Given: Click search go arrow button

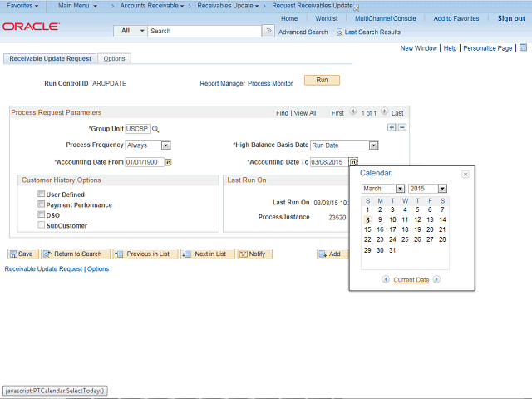Looking at the screenshot, I should point(268,31).
